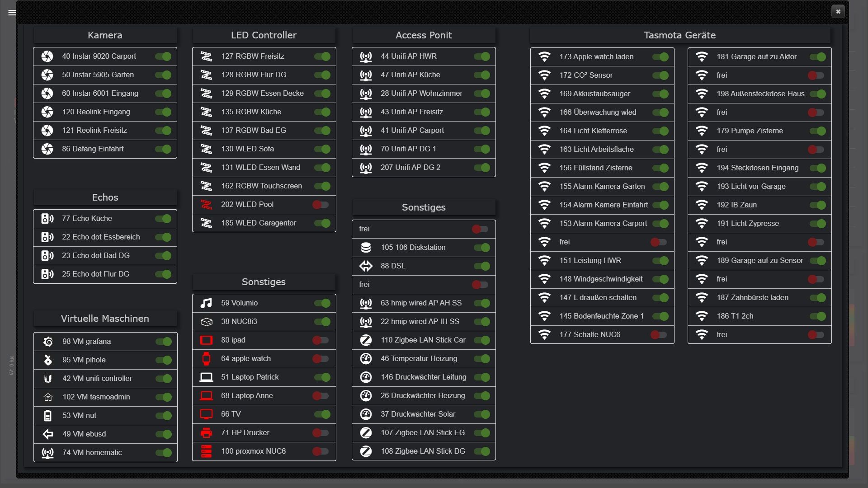
Task: Disable the toggle for 177 Schalte NUC6
Action: (x=660, y=334)
